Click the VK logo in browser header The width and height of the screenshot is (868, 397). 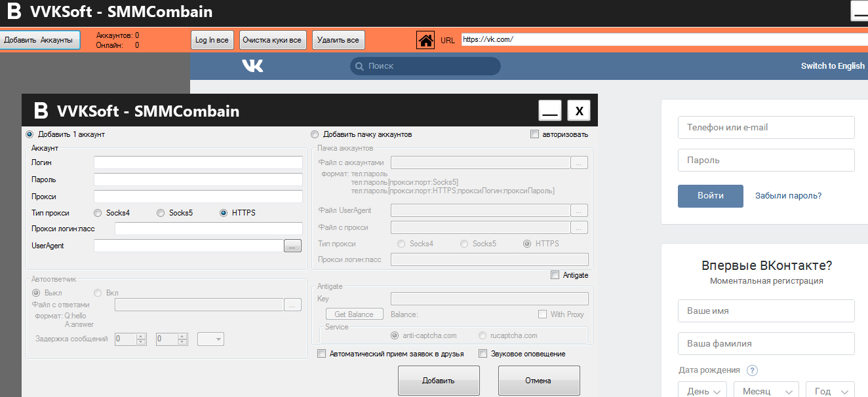click(252, 66)
